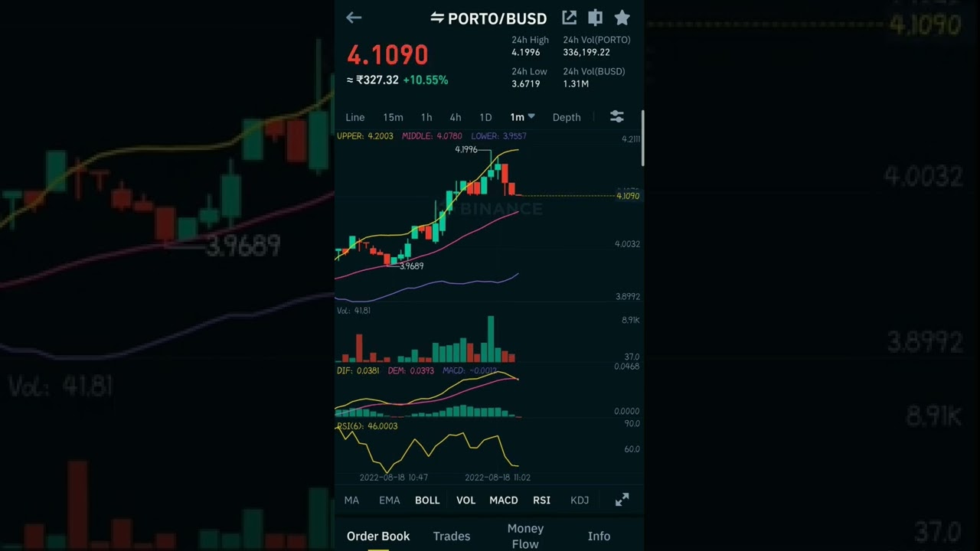Open the Order Book tab
Screen dimensions: 980x551
(378, 536)
